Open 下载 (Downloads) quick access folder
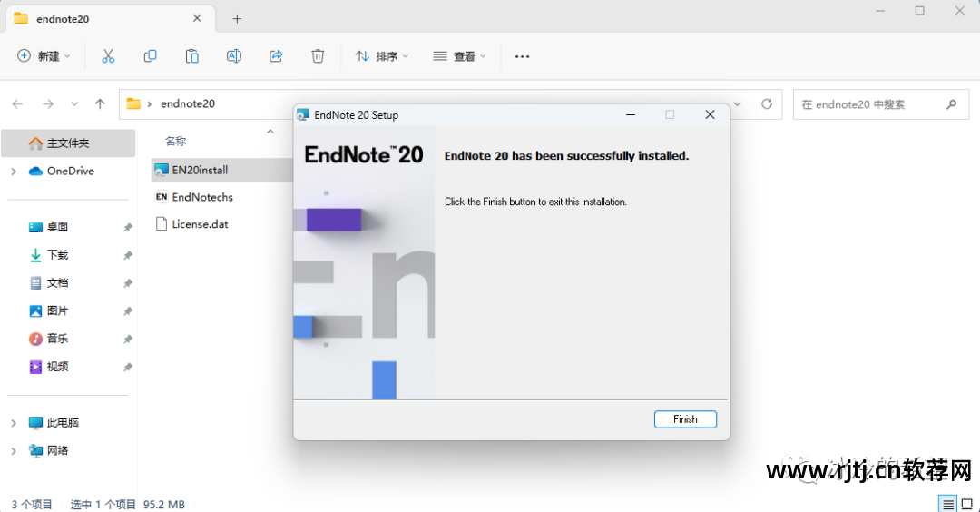This screenshot has width=980, height=512. click(57, 255)
